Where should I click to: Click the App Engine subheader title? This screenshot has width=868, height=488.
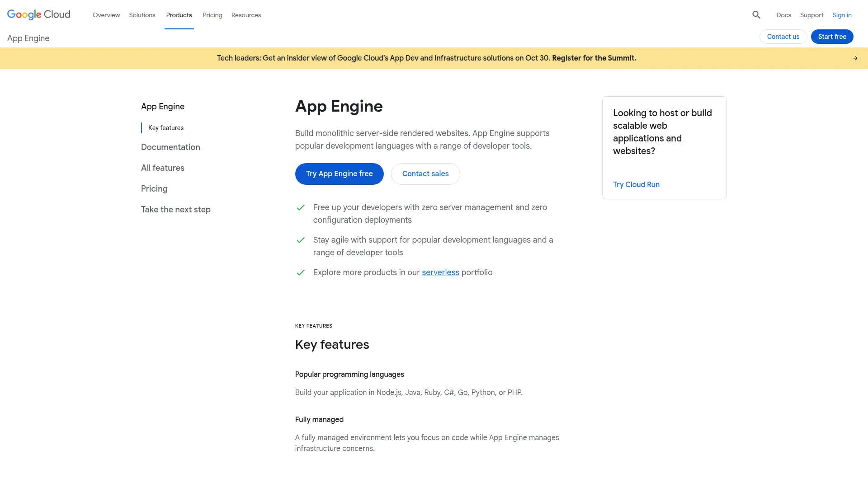coord(28,38)
